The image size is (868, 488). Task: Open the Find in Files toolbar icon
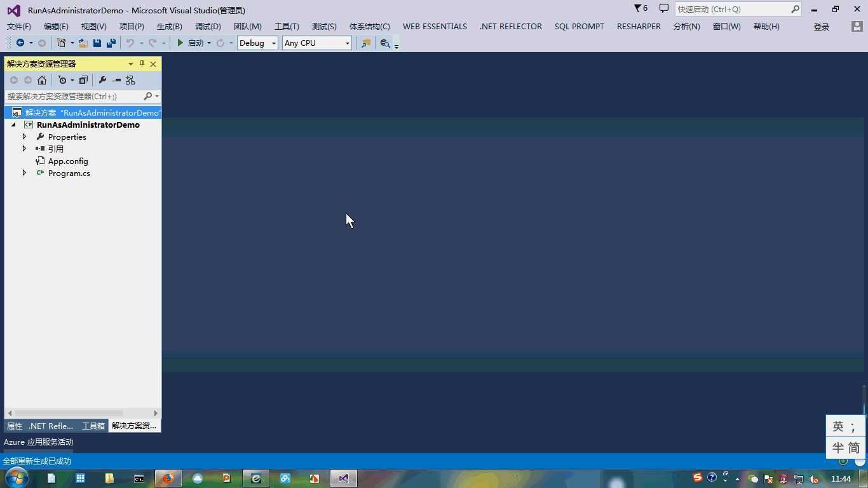click(x=366, y=43)
